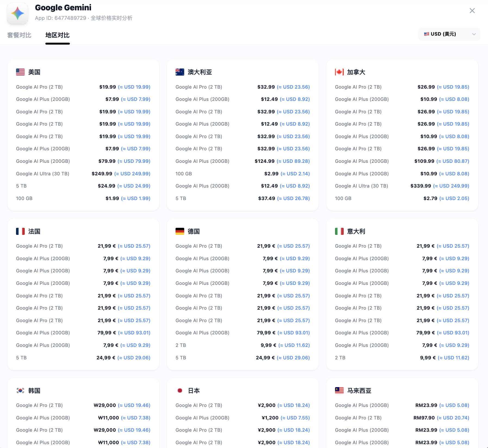The height and width of the screenshot is (448, 488).
Task: Click Canada's Google AI Ultra (30 TB) row
Action: [361, 186]
